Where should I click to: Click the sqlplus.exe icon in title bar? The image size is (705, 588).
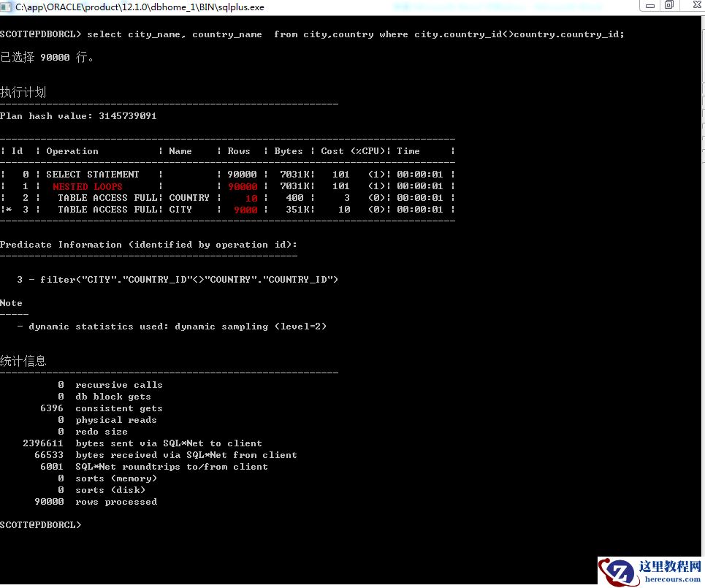coord(6,7)
